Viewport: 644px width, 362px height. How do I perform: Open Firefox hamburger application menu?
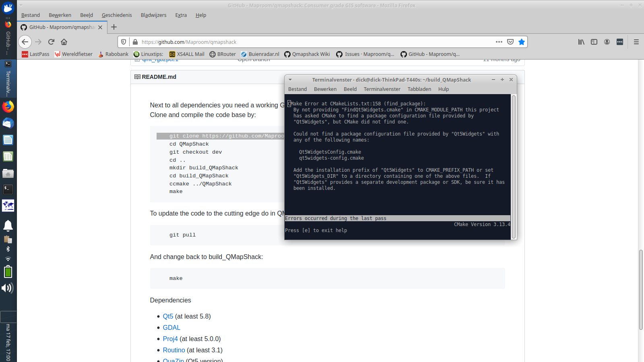(x=636, y=42)
